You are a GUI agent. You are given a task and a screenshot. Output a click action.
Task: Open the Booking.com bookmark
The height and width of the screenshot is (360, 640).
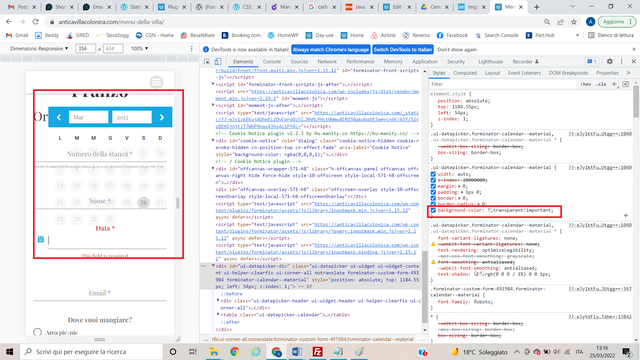coord(241,35)
